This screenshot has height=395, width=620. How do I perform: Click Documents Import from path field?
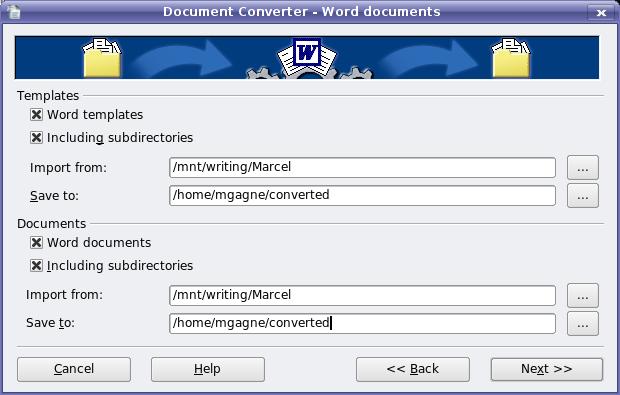(x=362, y=295)
